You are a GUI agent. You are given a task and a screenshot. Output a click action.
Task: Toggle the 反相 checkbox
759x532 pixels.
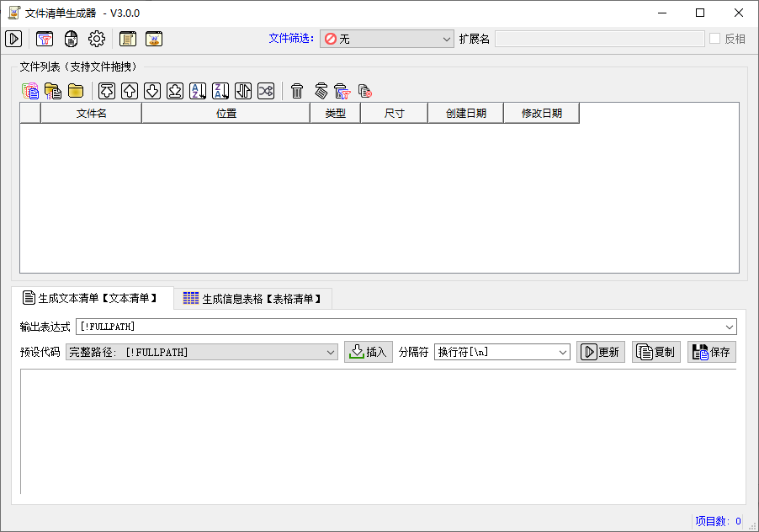[x=715, y=39]
